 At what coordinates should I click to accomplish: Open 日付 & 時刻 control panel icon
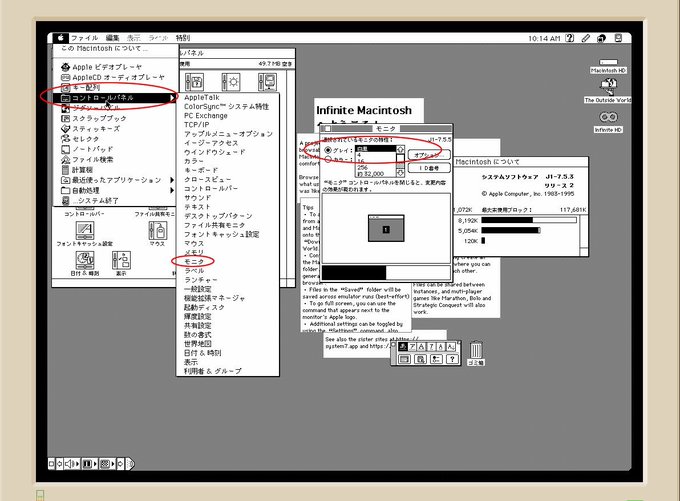(85, 263)
